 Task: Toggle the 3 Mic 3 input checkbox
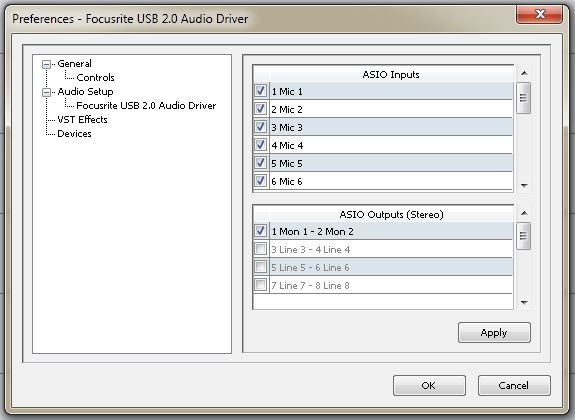[x=260, y=127]
